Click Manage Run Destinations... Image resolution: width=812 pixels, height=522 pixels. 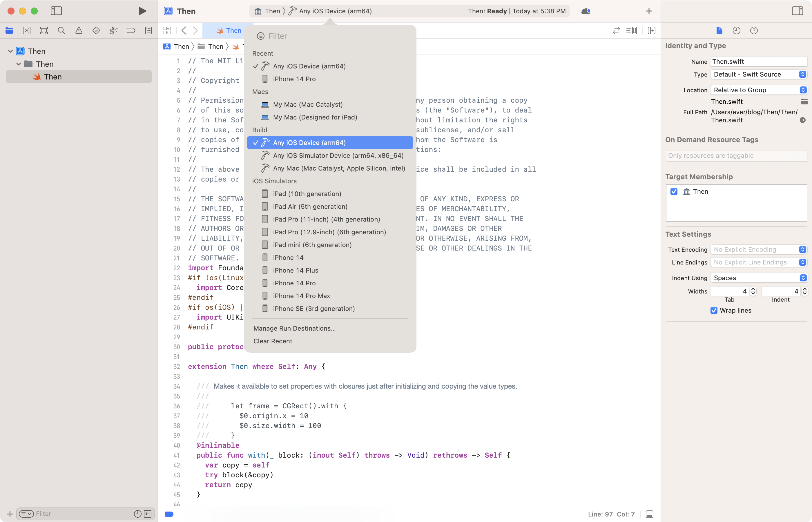294,329
